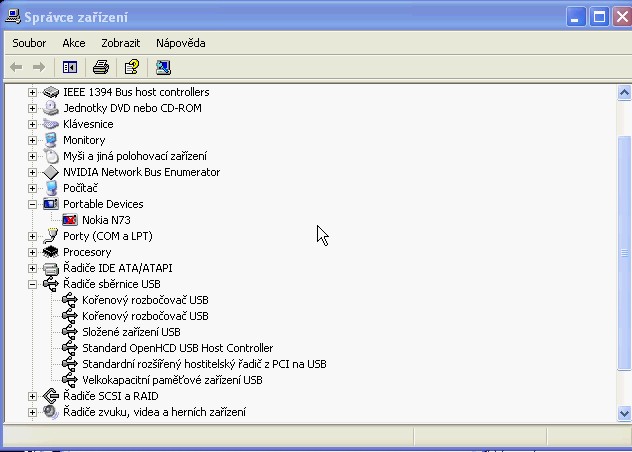Image resolution: width=632 pixels, height=452 pixels.
Task: Open the Nápověda menu
Action: coord(181,43)
